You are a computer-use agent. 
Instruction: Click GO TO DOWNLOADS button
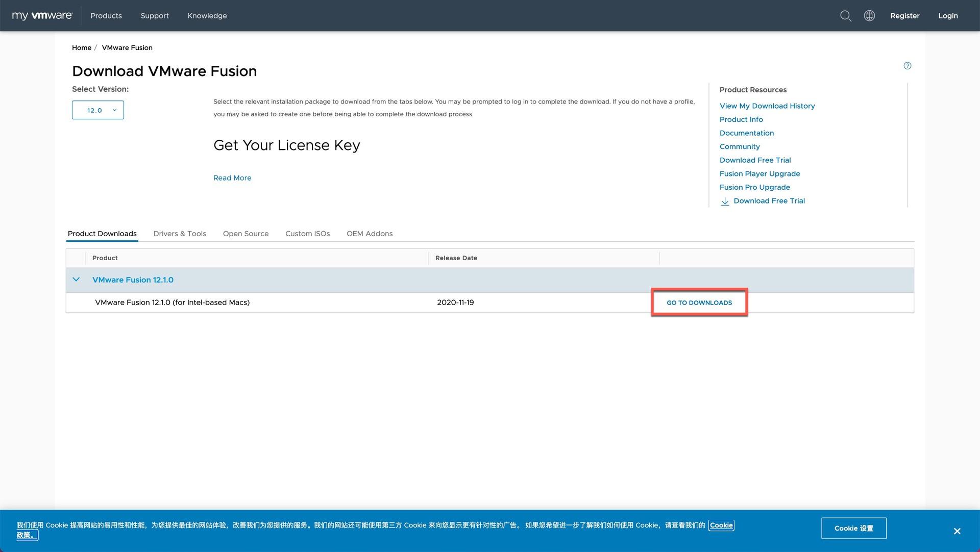pyautogui.click(x=699, y=303)
